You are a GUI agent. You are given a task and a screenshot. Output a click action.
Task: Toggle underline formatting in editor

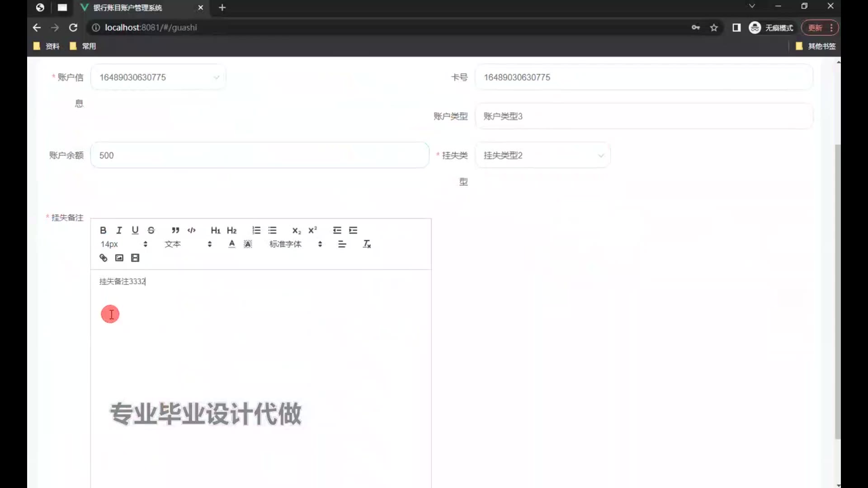135,230
